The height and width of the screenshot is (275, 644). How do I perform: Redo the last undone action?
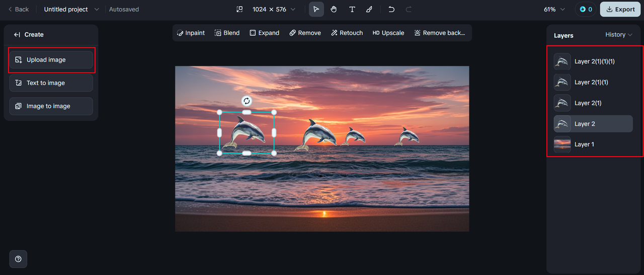click(409, 9)
